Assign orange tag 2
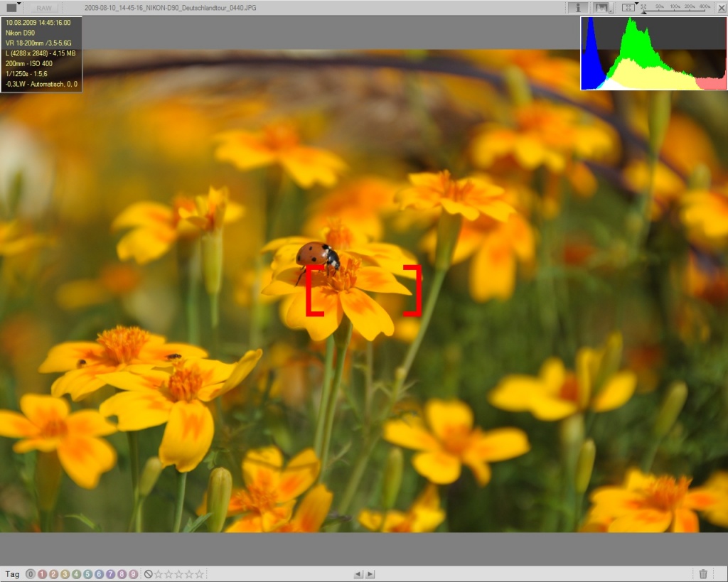Viewport: 728px width, 582px height. (53, 574)
